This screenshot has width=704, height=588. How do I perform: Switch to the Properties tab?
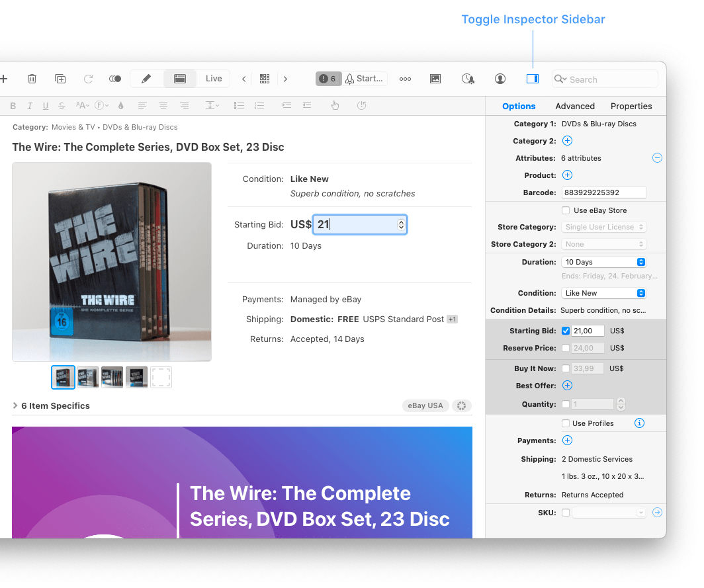[631, 106]
